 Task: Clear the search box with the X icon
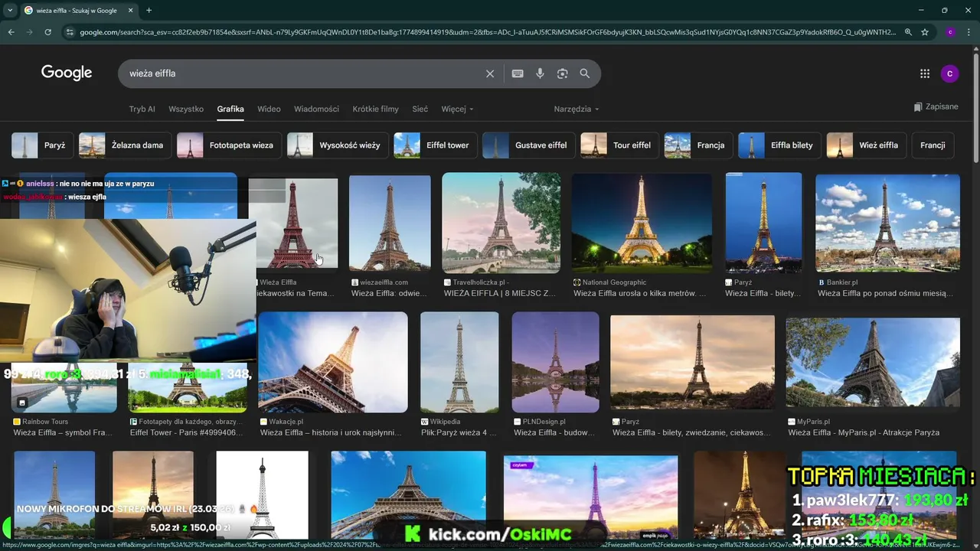pos(490,73)
